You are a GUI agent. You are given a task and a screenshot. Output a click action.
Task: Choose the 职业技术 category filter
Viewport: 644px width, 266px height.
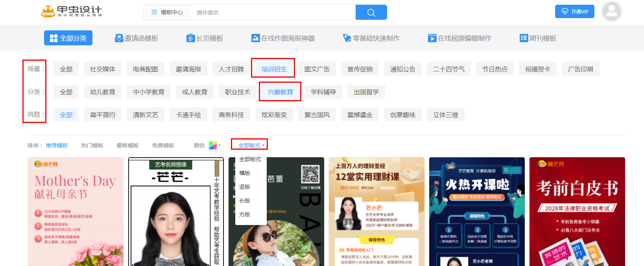coord(238,92)
